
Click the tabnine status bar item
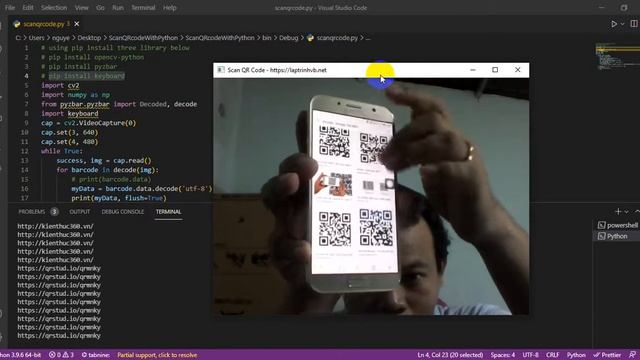coord(96,355)
